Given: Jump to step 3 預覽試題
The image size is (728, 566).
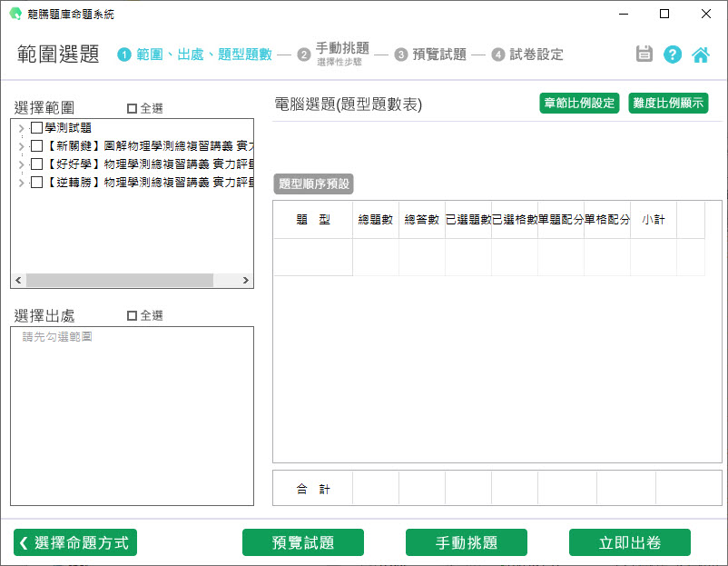Looking at the screenshot, I should coord(438,55).
